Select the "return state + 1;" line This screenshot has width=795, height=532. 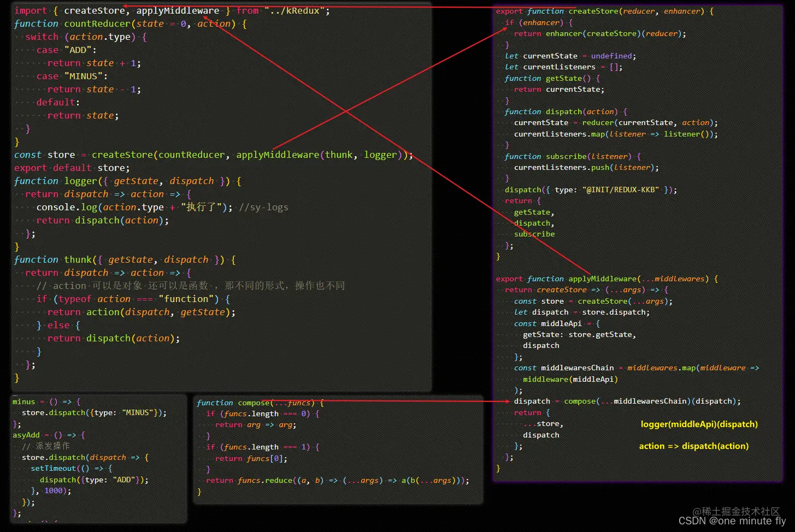[x=94, y=63]
